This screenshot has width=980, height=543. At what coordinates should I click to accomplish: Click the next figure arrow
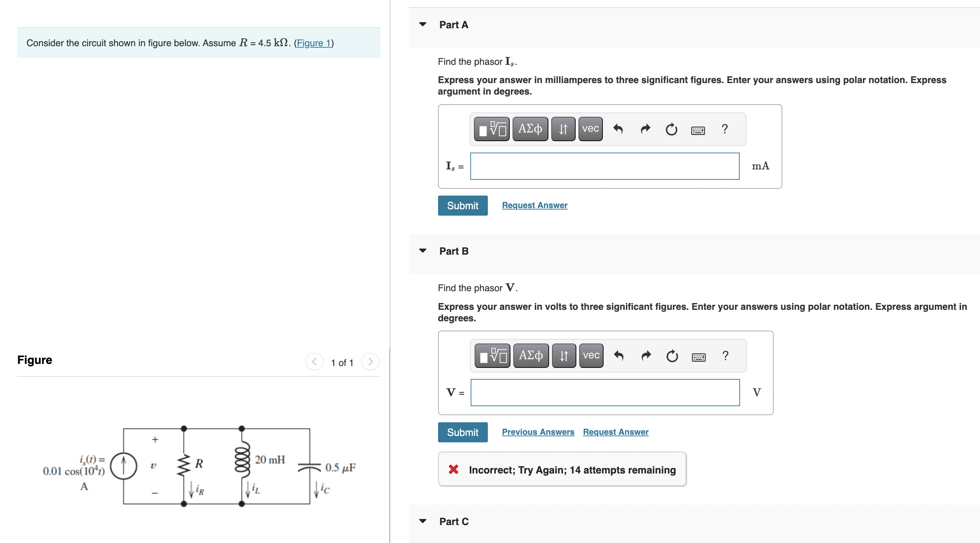coord(370,362)
